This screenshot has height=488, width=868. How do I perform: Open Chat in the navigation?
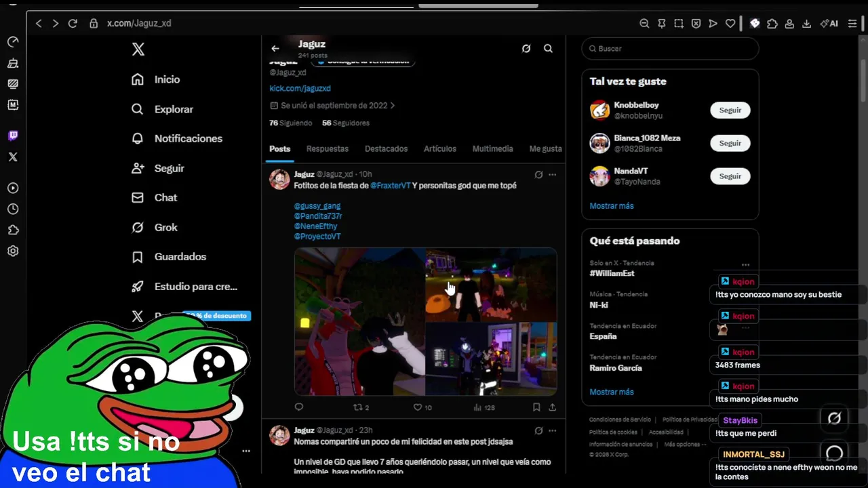pyautogui.click(x=155, y=198)
